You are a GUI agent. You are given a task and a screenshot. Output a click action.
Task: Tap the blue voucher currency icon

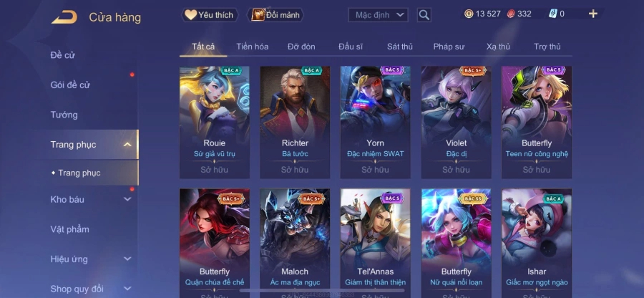(x=553, y=14)
